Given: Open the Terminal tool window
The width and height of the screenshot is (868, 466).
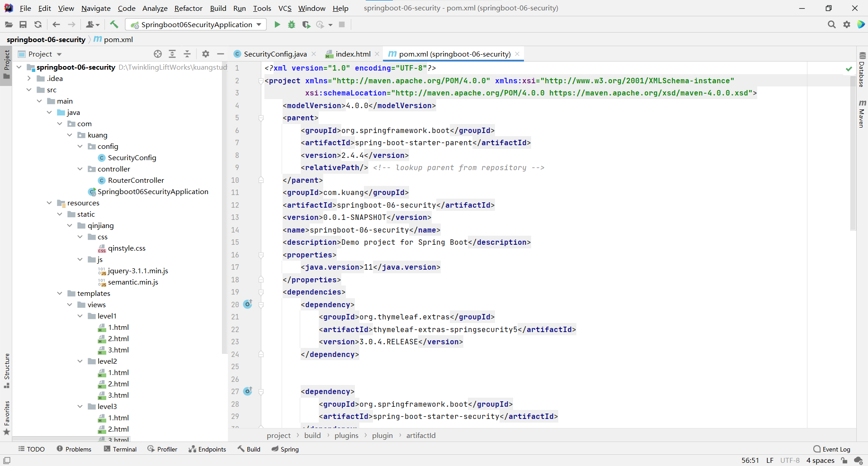Looking at the screenshot, I should tap(120, 449).
